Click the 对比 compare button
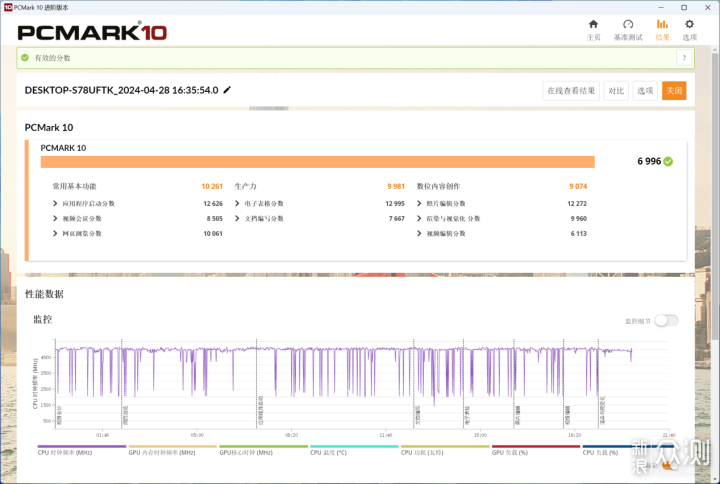 pyautogui.click(x=616, y=91)
